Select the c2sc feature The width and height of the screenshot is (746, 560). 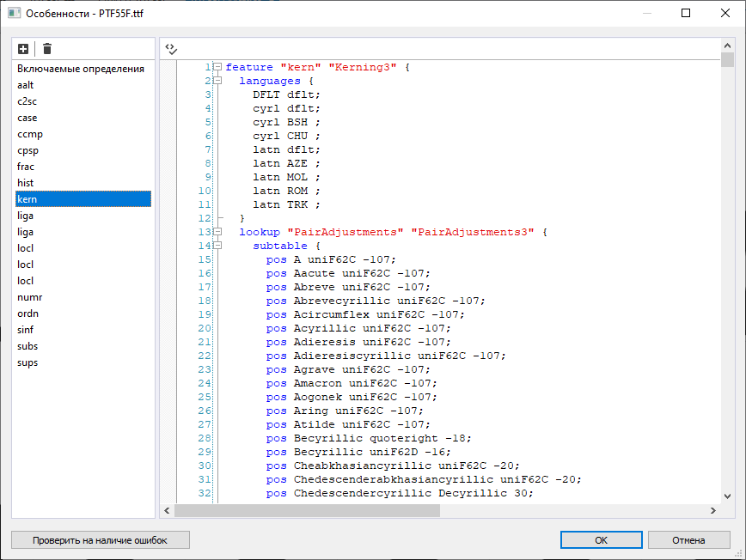coord(83,101)
